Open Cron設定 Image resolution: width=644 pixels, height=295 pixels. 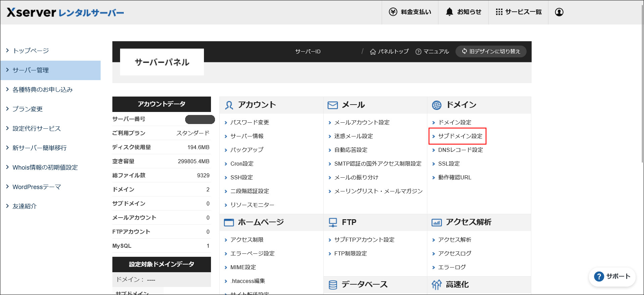pos(242,164)
